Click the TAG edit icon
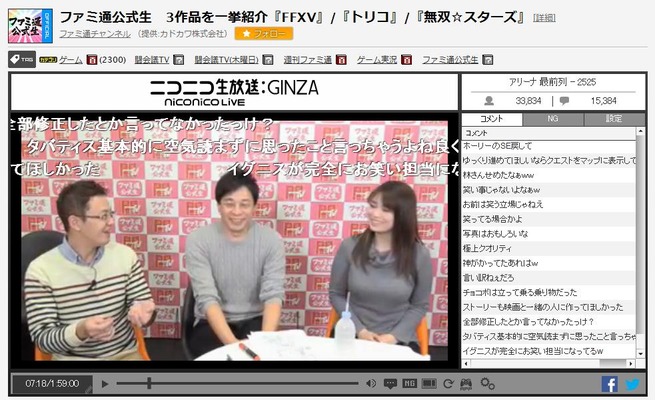This screenshot has width=655, height=400. (x=22, y=60)
